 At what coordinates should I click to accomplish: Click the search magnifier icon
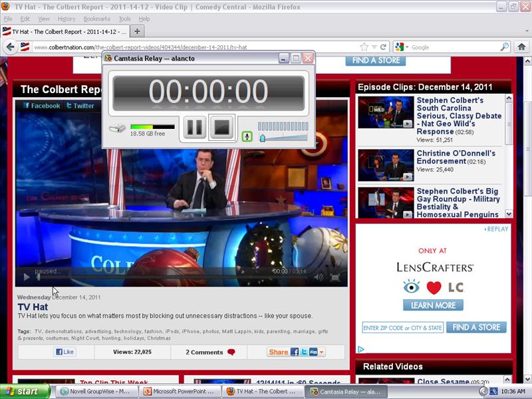[505, 47]
